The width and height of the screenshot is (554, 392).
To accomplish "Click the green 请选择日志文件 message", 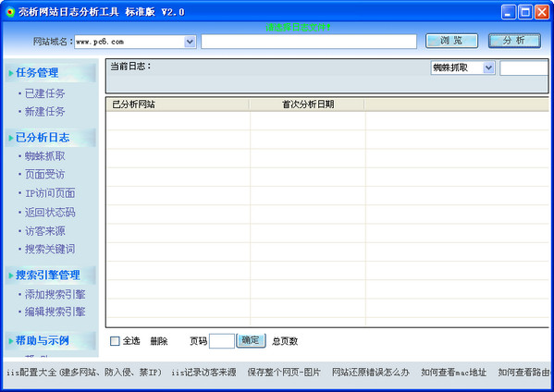I will pos(298,27).
